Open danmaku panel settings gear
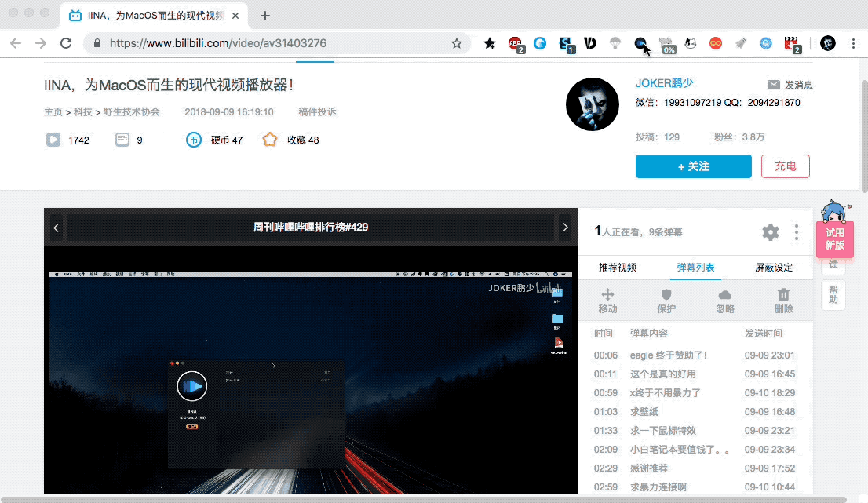The width and height of the screenshot is (868, 503). coord(770,231)
